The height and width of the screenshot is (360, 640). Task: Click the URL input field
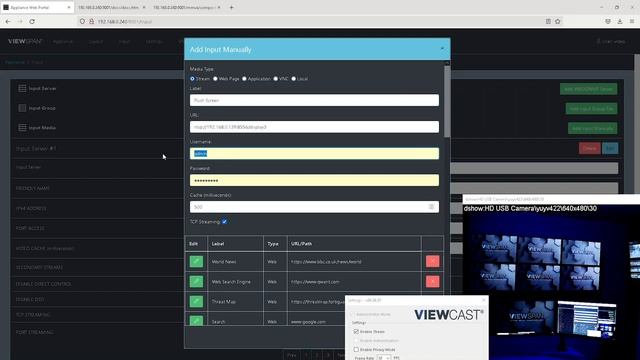click(314, 127)
